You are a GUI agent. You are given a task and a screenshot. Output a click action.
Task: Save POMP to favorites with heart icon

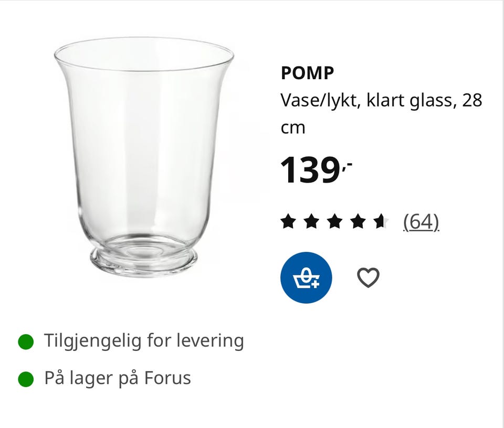[368, 277]
